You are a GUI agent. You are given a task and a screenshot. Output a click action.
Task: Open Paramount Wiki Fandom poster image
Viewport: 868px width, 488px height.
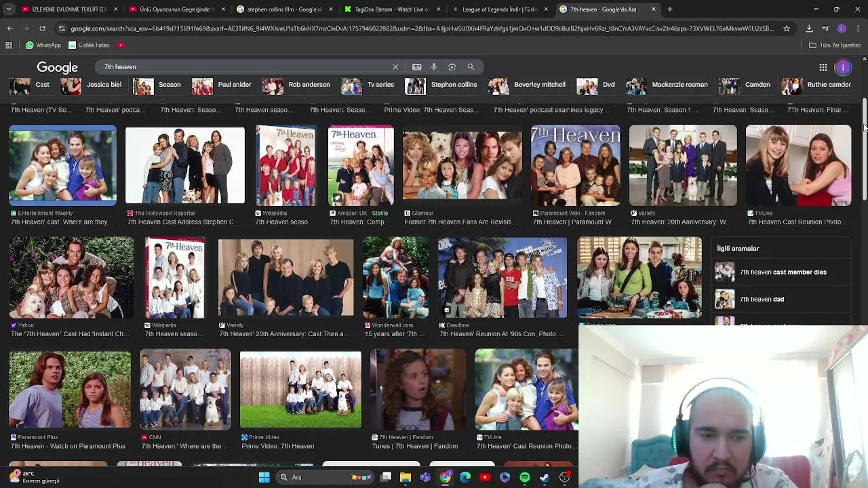click(x=575, y=165)
